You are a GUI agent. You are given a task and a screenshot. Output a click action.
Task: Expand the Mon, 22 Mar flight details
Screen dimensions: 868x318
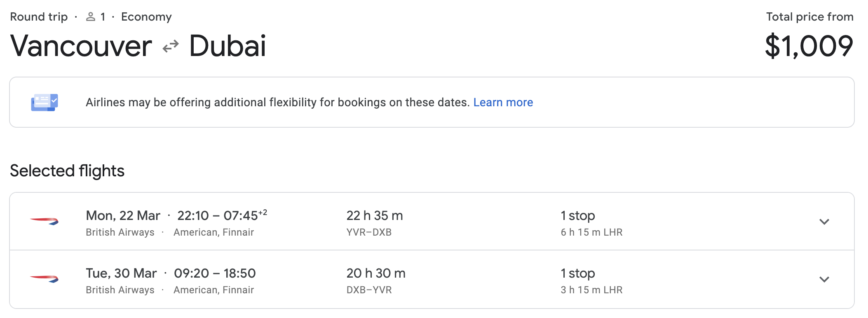(x=824, y=222)
